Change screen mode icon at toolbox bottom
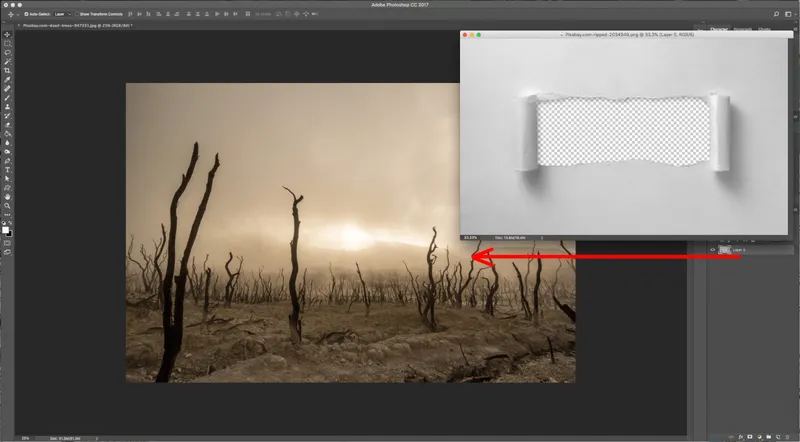The height and width of the screenshot is (442, 800). 7,252
